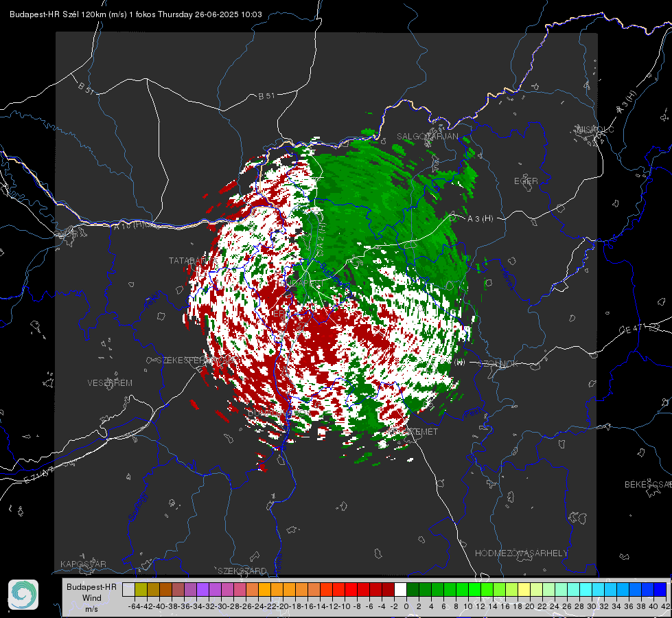Click the DUNAÚJVÁROS city label
The image size is (672, 618).
tap(279, 413)
